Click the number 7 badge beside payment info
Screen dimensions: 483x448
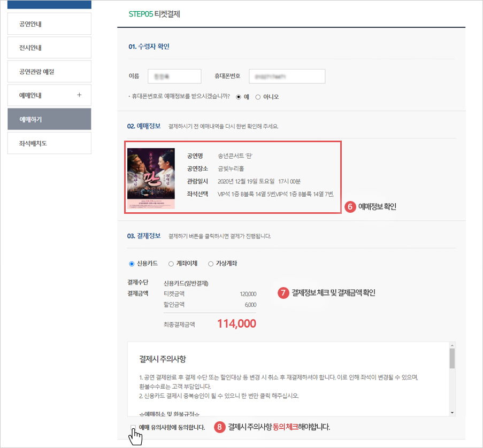282,293
